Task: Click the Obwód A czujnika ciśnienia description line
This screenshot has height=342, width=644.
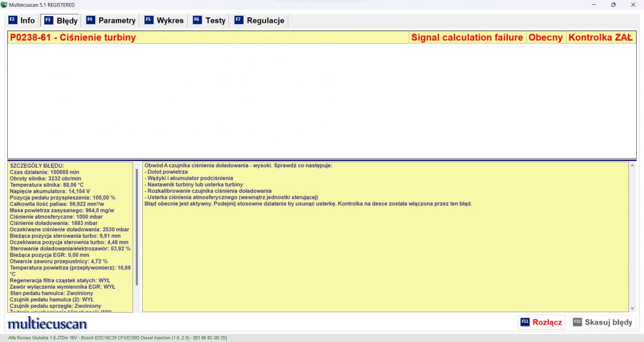Action: point(238,166)
